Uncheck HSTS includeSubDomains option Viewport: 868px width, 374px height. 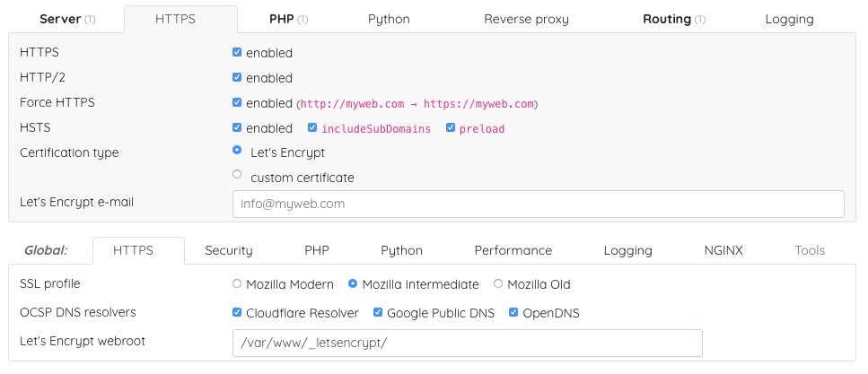[312, 128]
